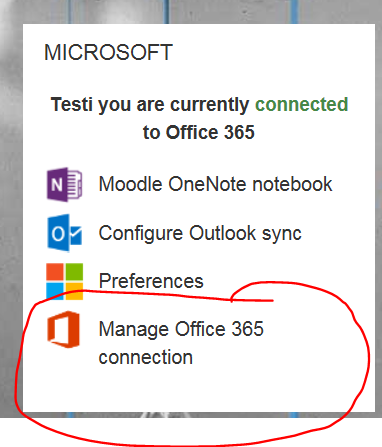The height and width of the screenshot is (447, 382).
Task: Open Configure Outlook sync link
Action: click(x=200, y=233)
